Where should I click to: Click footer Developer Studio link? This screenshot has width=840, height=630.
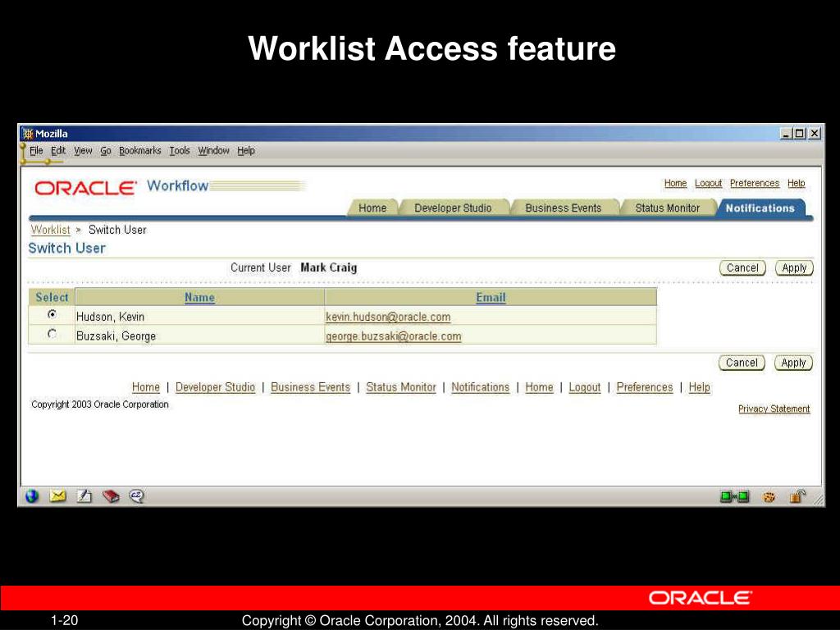(x=216, y=387)
